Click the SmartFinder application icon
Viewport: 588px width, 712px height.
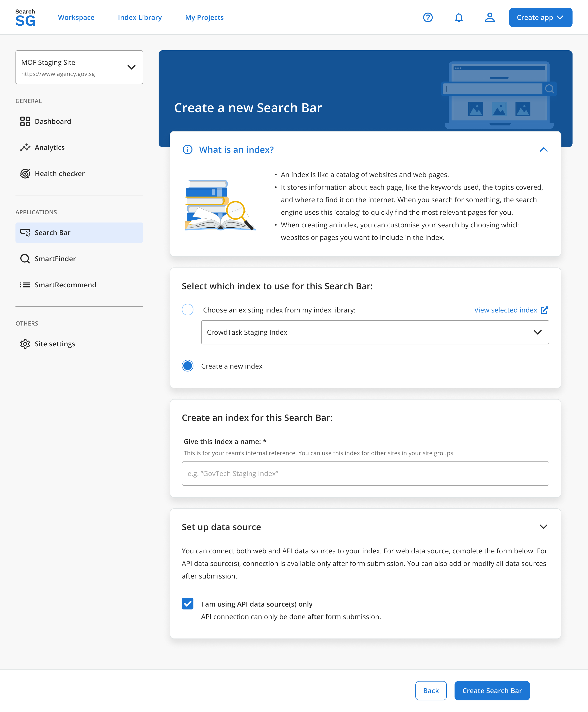click(25, 259)
